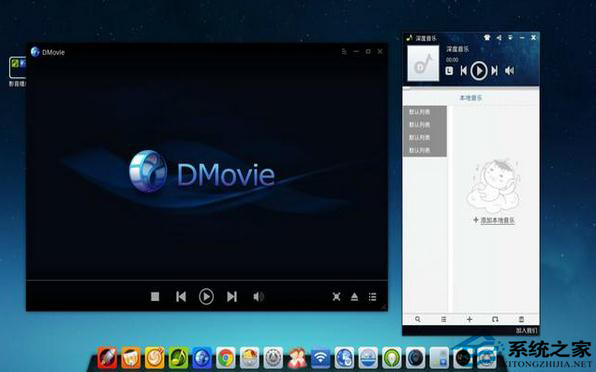596x372 pixels.
Task: Open green ring icon in dock
Action: (x=392, y=358)
